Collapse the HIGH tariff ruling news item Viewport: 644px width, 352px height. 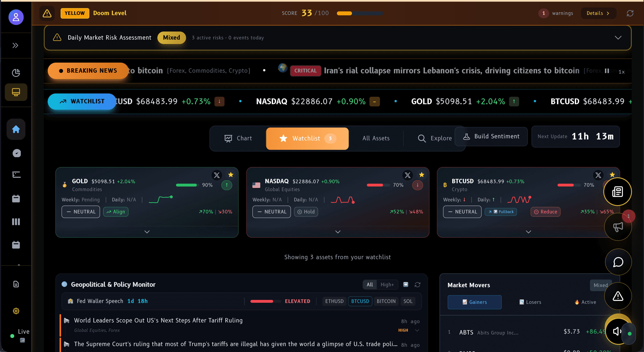pyautogui.click(x=417, y=330)
